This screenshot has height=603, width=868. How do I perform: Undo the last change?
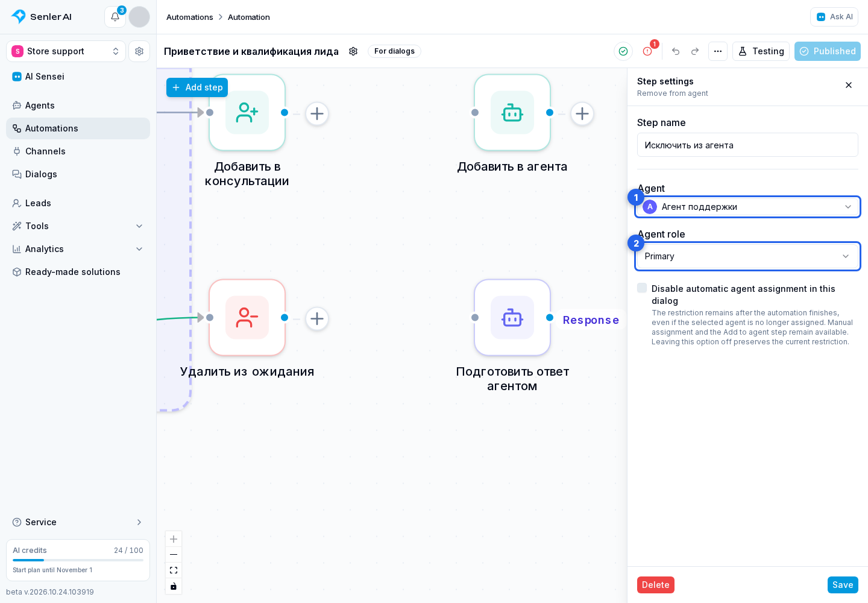[x=676, y=51]
